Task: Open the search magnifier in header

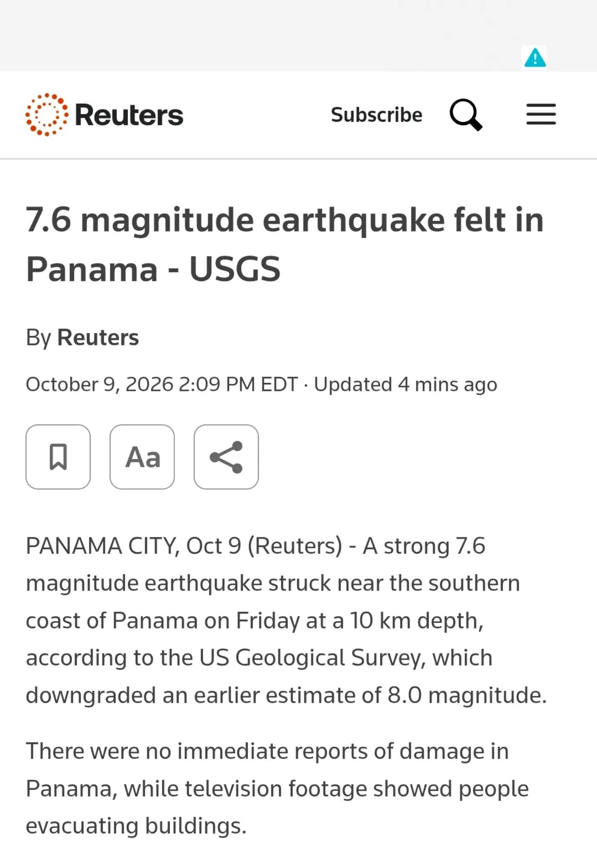Action: click(x=466, y=115)
